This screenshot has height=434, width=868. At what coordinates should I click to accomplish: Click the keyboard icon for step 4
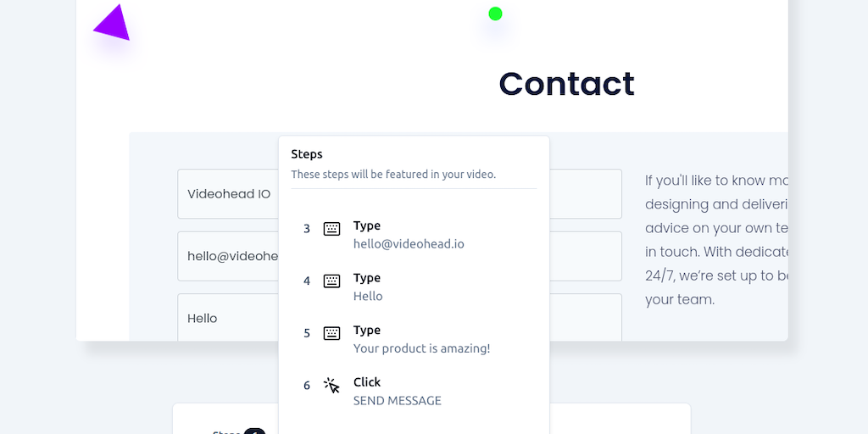(331, 281)
